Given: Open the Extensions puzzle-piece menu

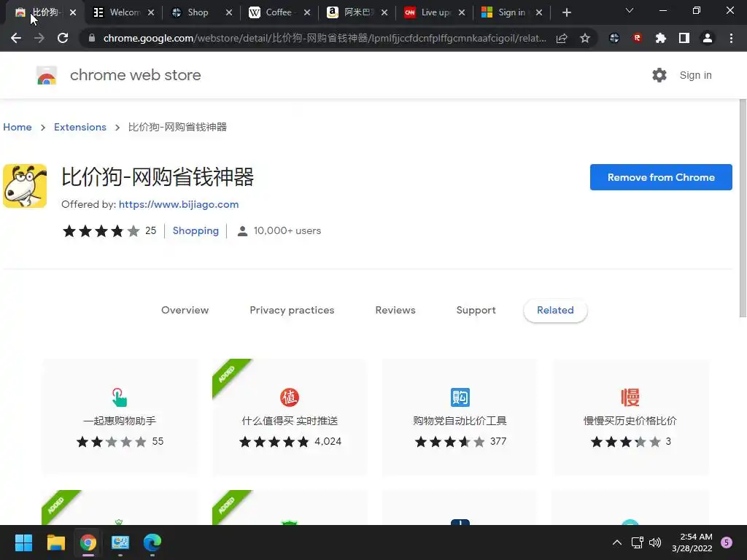Looking at the screenshot, I should click(661, 38).
